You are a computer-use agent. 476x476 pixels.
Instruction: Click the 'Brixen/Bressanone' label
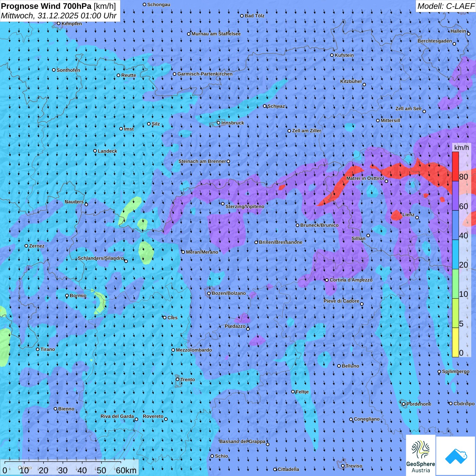(280, 242)
